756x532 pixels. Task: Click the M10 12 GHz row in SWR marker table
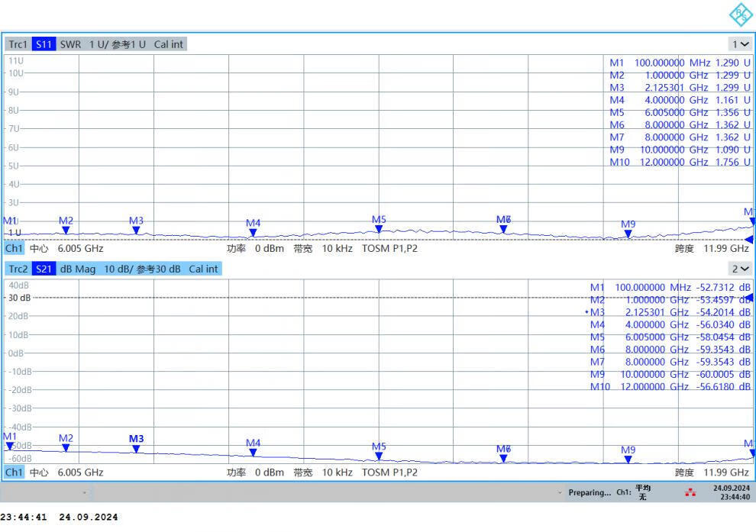click(680, 162)
